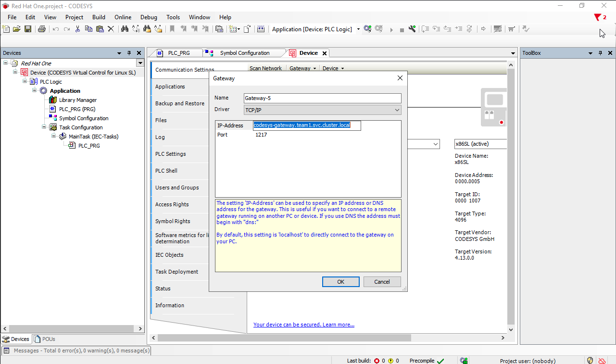Open the File menu
Image resolution: width=616 pixels, height=364 pixels.
12,17
